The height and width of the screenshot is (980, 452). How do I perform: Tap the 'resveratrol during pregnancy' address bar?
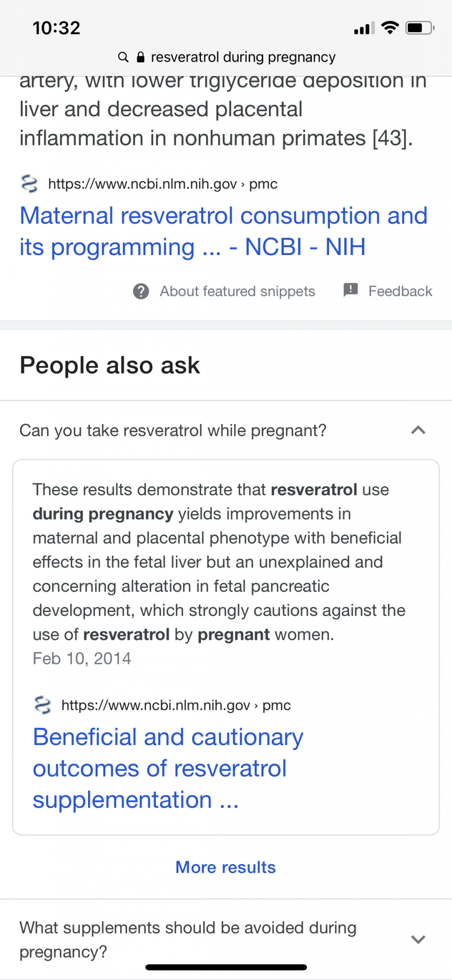tap(243, 57)
